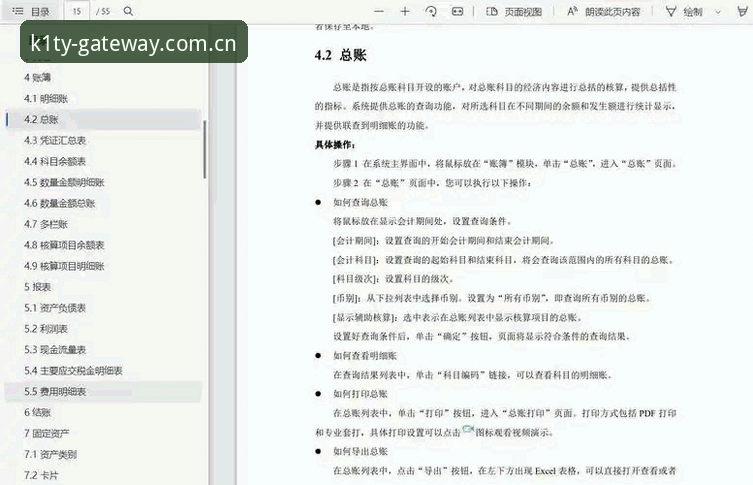Viewport: 753px width, 485px height.
Task: Click the [会计期间] field description line
Action: [x=444, y=241]
